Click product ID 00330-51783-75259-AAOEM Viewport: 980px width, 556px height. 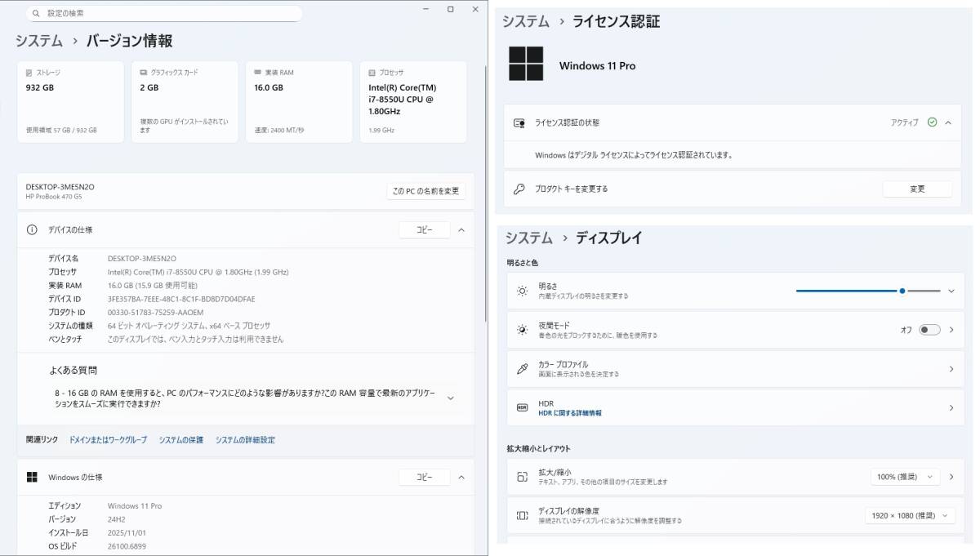155,312
